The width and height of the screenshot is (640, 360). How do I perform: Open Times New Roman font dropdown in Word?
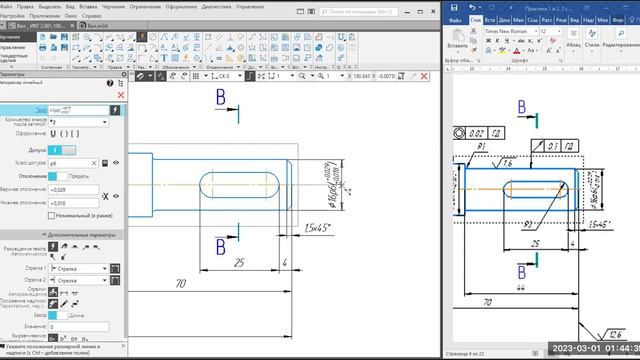[x=536, y=31]
